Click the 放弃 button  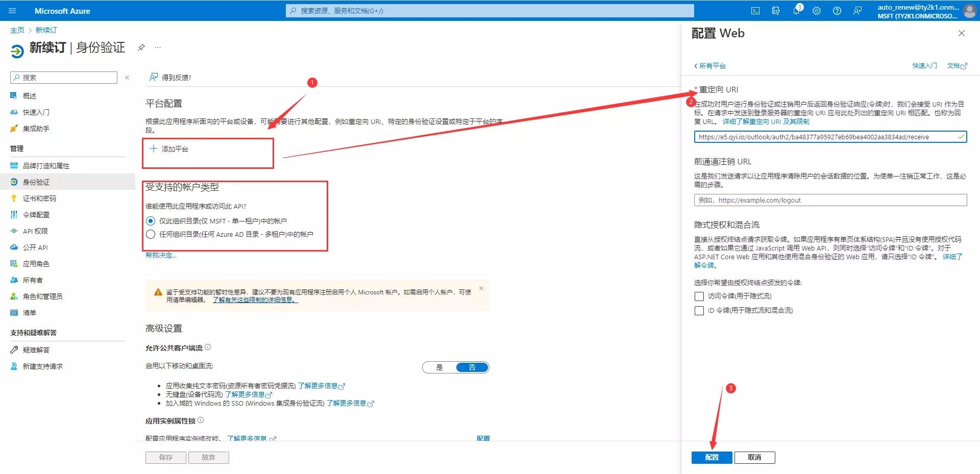point(208,458)
